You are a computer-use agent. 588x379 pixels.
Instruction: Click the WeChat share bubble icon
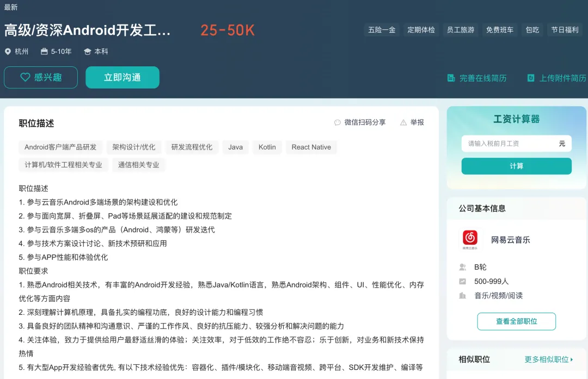337,122
